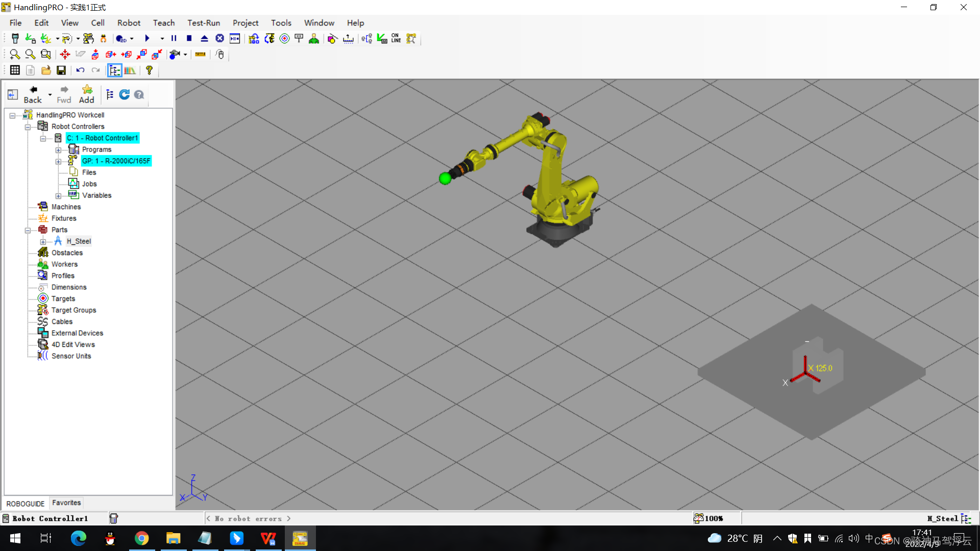The width and height of the screenshot is (980, 551).
Task: Click the Back navigation button
Action: click(33, 94)
